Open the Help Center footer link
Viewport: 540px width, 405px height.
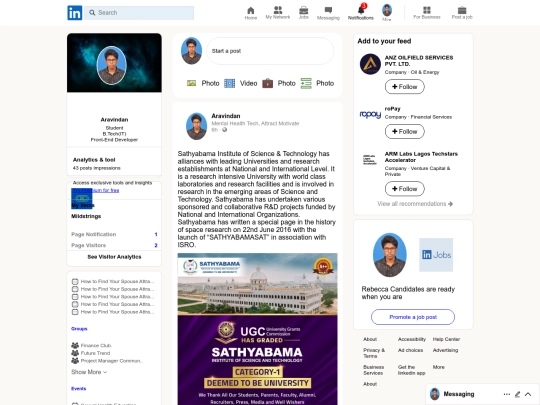(446, 339)
